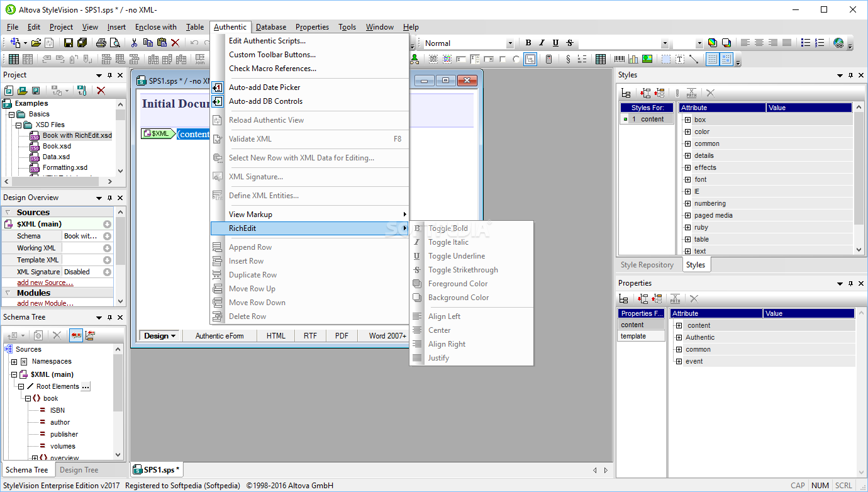Click the hyperlink globe icon

pos(838,43)
